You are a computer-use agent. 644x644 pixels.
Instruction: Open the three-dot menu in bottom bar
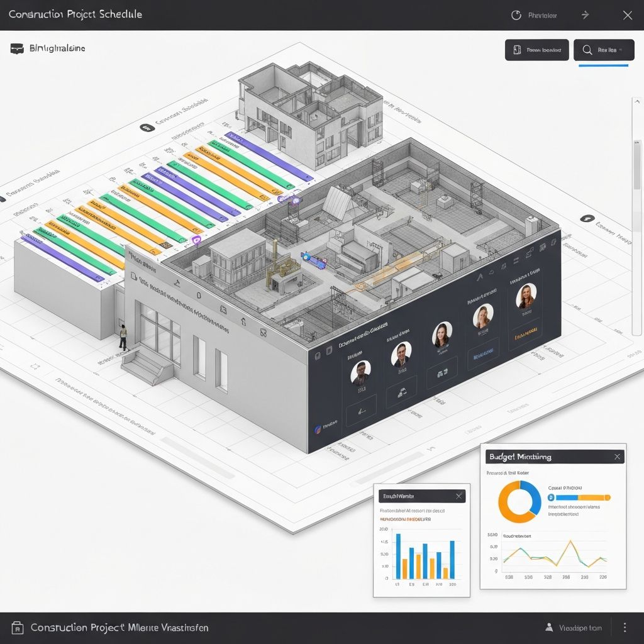tap(625, 627)
